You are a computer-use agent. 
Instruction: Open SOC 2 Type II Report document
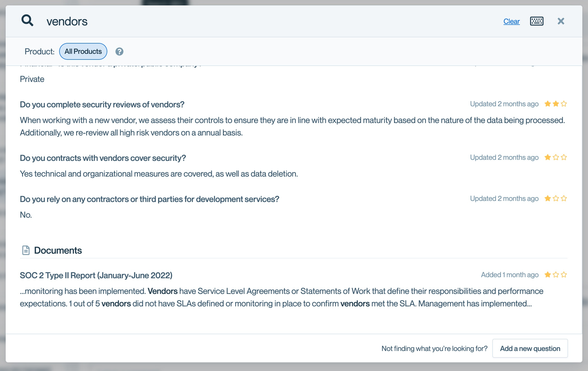[x=96, y=275]
